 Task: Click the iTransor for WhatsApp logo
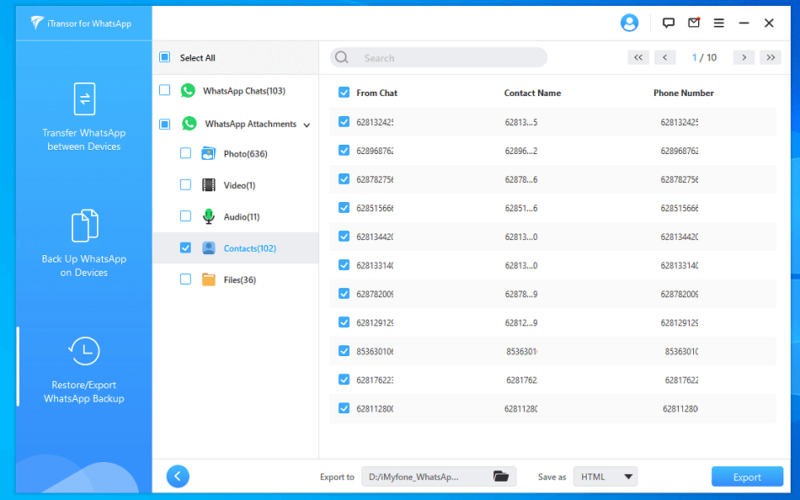[81, 23]
